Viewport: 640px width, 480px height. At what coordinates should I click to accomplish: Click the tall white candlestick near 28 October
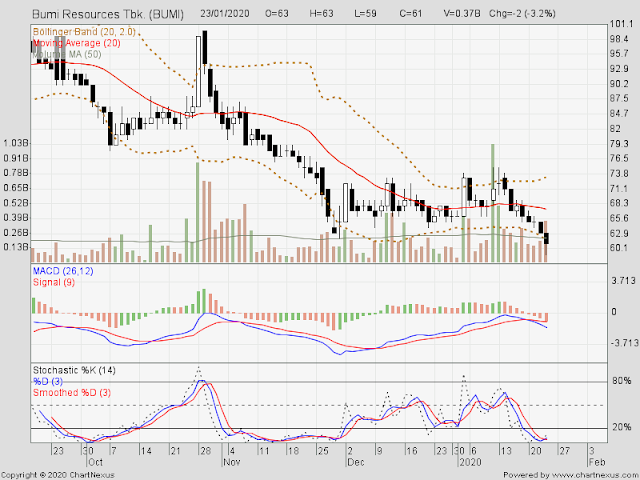point(198,71)
